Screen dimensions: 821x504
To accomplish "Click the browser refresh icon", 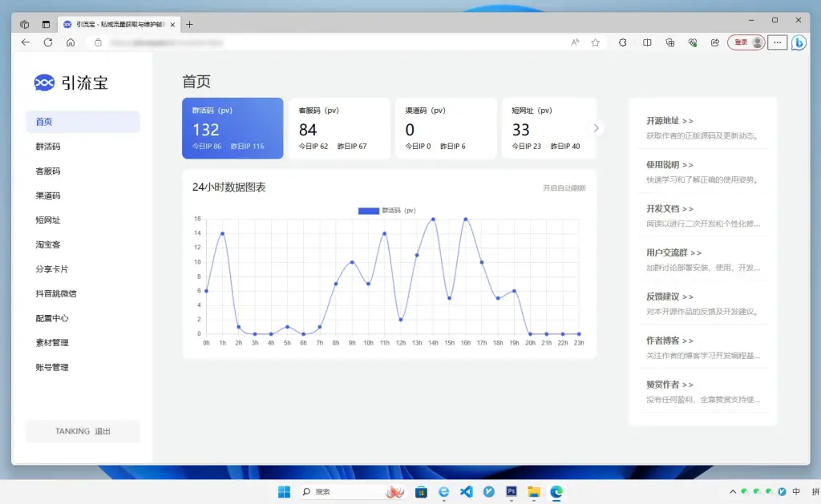I will [x=48, y=42].
